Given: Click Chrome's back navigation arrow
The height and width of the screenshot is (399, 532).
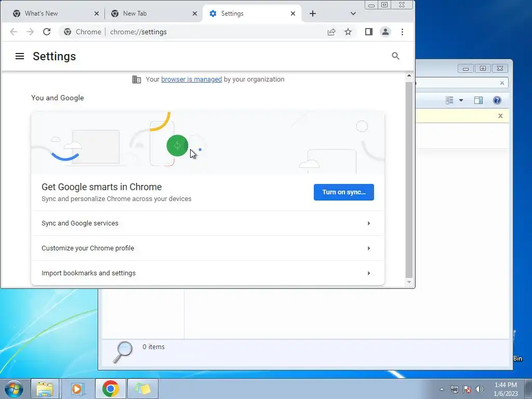Looking at the screenshot, I should click(x=13, y=32).
